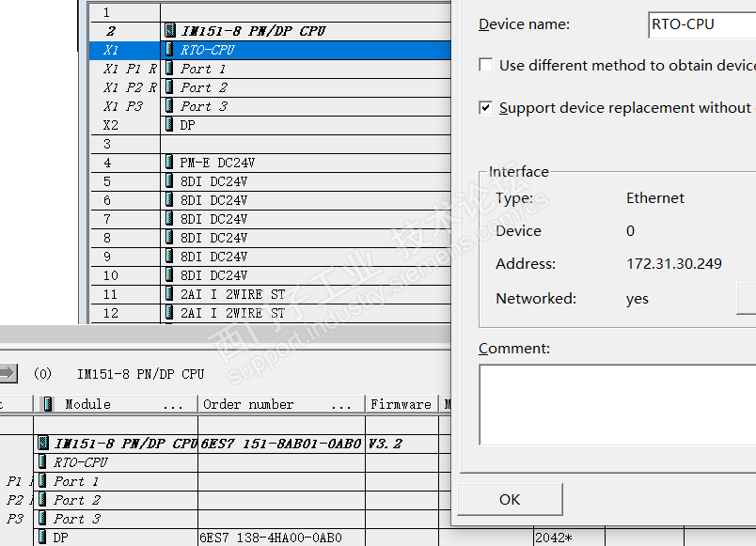Click the IM151-8 PN/DP CPU icon in the lower detail table

tap(43, 444)
